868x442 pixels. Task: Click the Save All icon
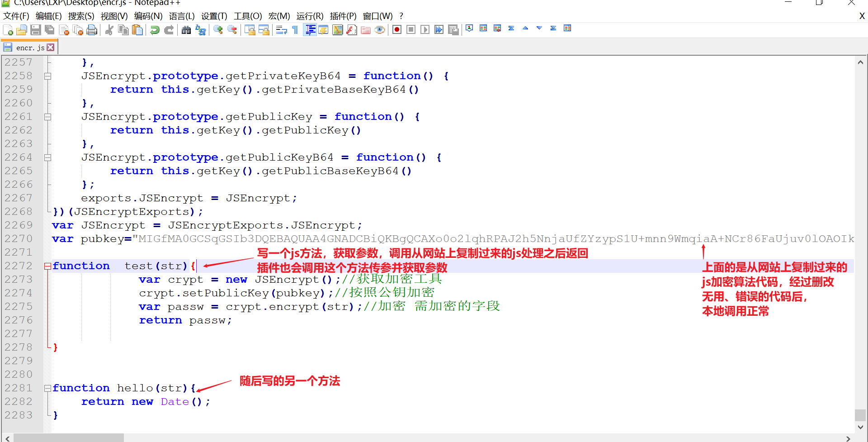coord(50,30)
